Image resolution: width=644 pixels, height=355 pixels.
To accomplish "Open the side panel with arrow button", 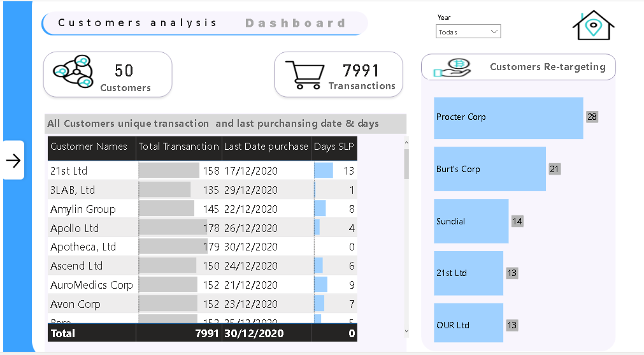I will click(x=13, y=161).
